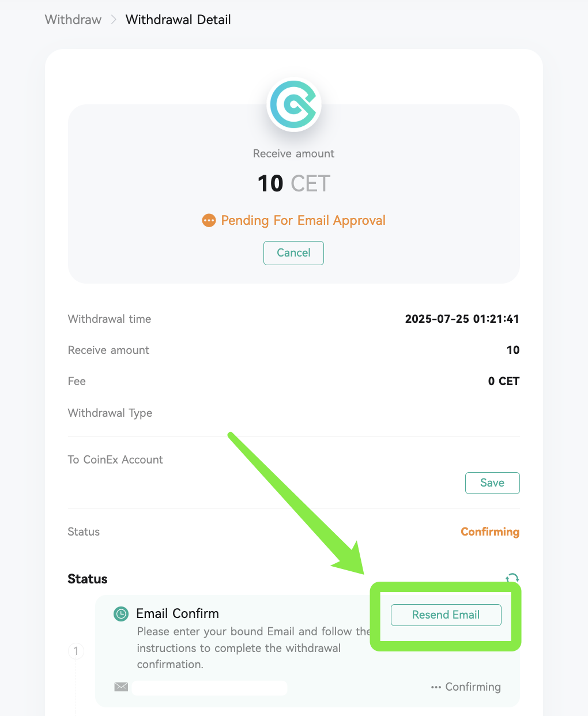Click the envelope icon in the email field
Viewport: 588px width, 716px height.
pos(120,687)
